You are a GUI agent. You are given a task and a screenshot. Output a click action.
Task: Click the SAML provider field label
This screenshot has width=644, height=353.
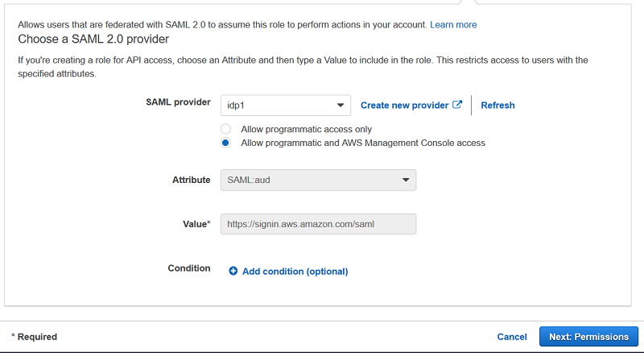pyautogui.click(x=178, y=102)
